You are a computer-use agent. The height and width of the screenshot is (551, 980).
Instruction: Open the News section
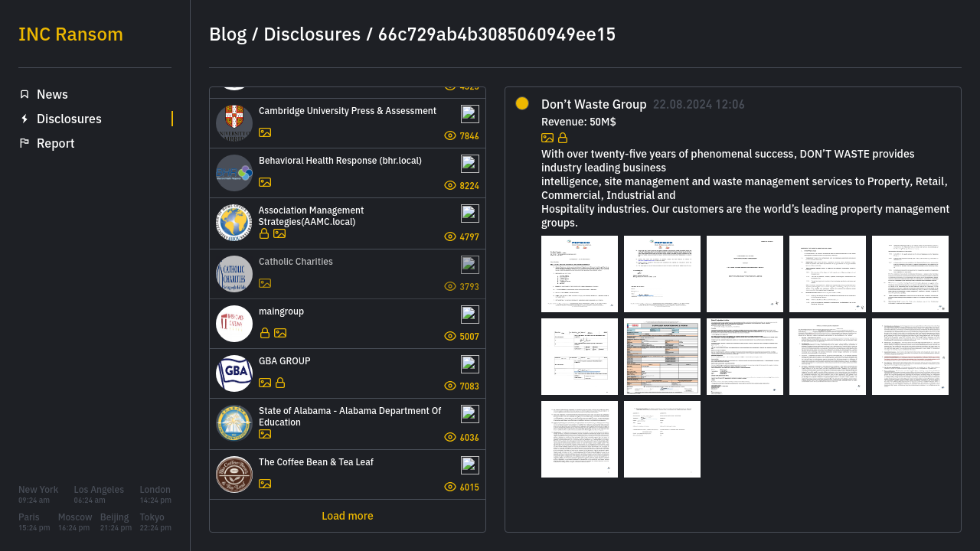(52, 94)
